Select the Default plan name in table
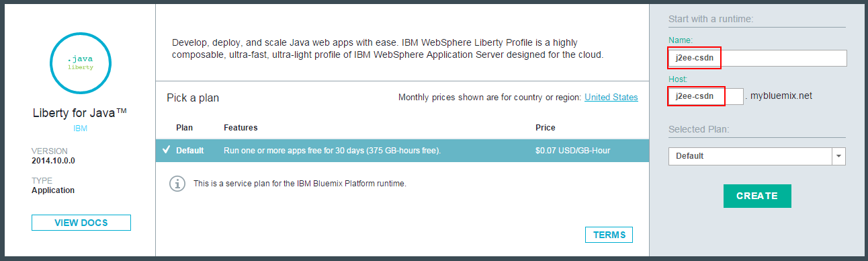Screen dimensions: 868x261 (x=190, y=151)
